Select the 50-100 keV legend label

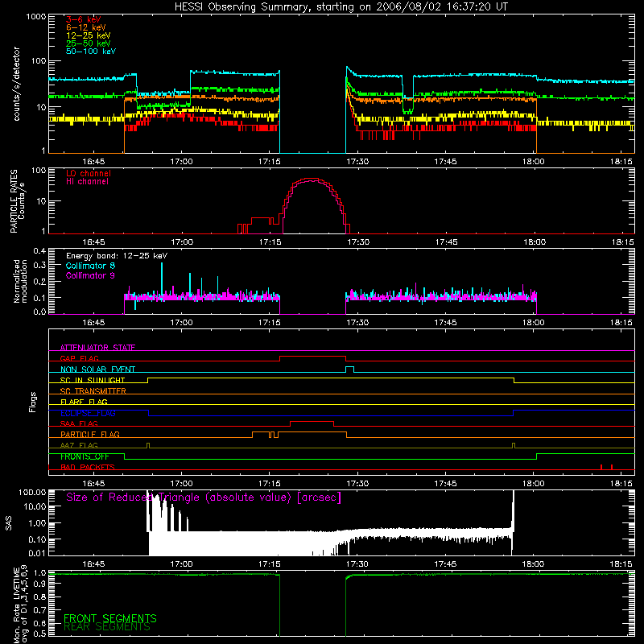pos(91,52)
